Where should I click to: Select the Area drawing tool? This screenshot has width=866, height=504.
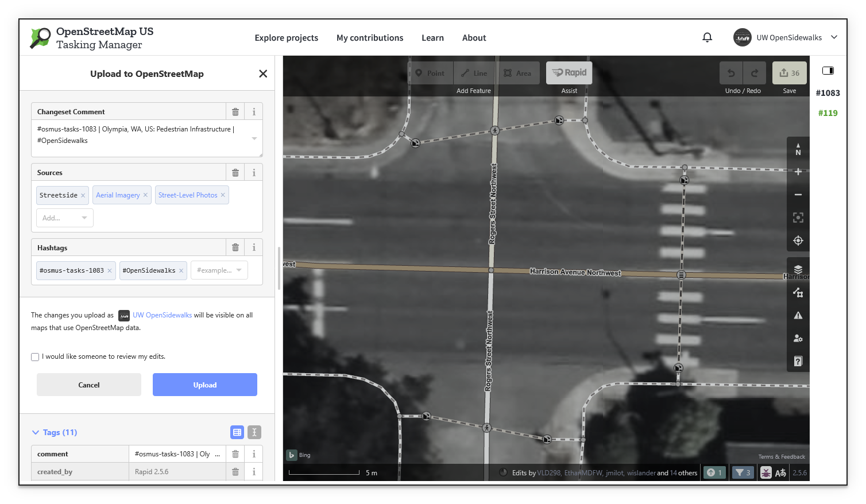517,73
